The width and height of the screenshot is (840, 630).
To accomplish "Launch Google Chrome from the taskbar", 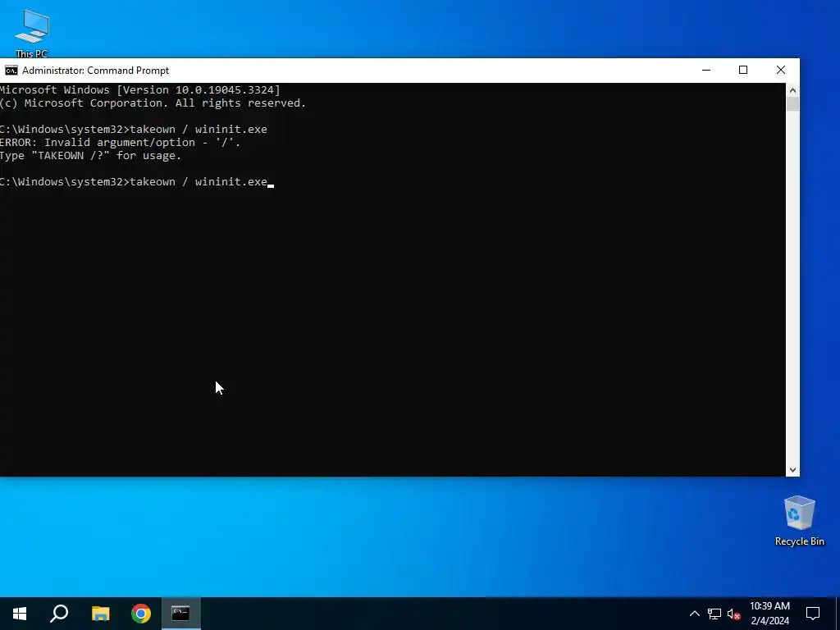I will [x=141, y=614].
